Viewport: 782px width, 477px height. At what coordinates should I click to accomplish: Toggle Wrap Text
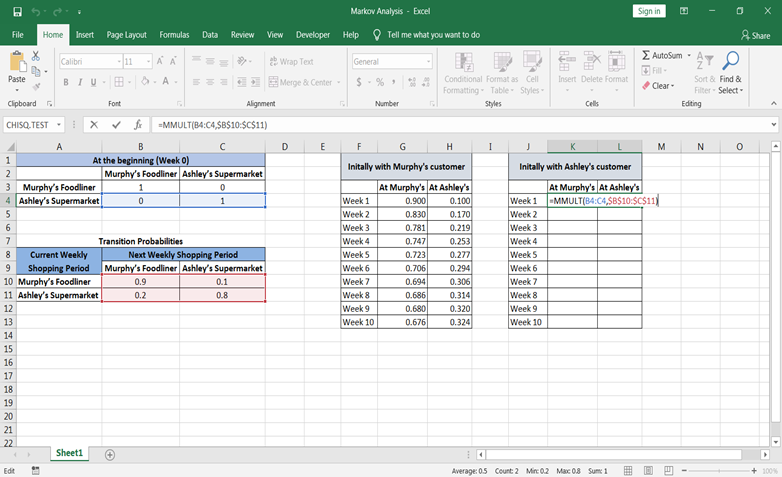point(291,61)
